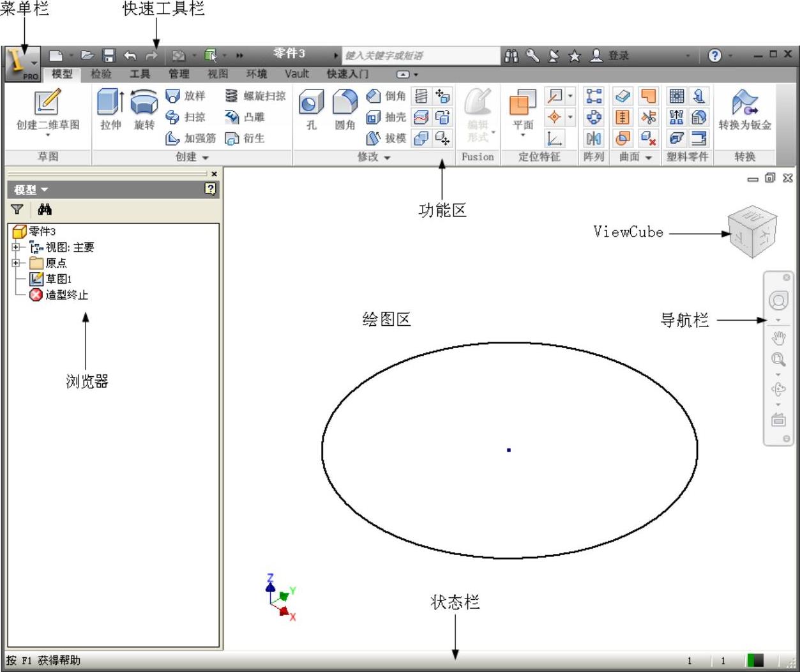Open the browser panel help icon
This screenshot has height=672, width=800.
tap(211, 189)
